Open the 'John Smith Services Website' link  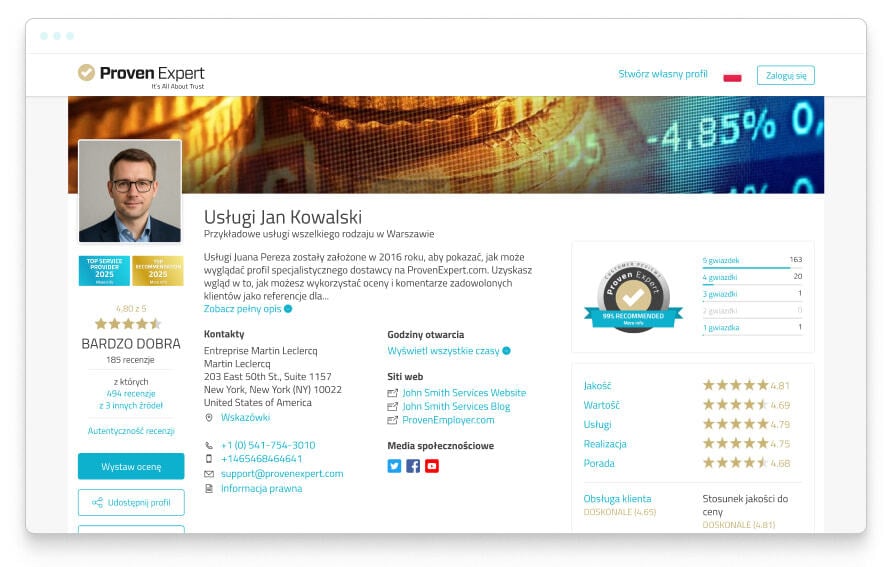pyautogui.click(x=464, y=393)
